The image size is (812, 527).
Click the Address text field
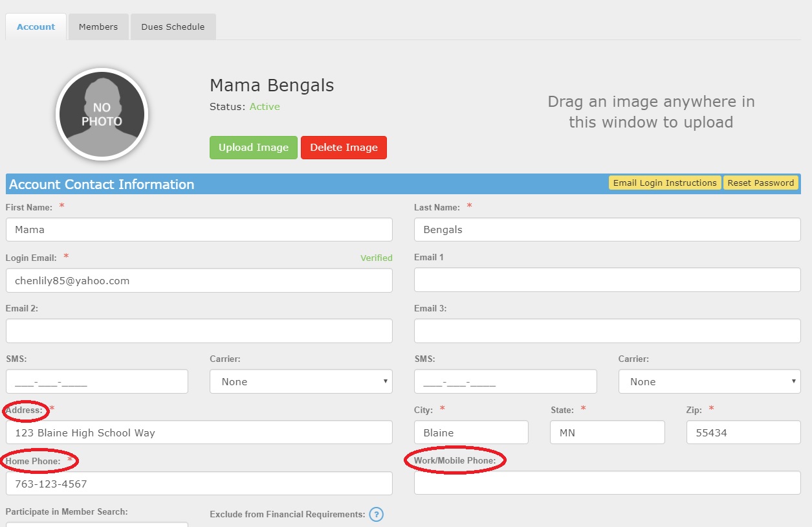[199, 432]
